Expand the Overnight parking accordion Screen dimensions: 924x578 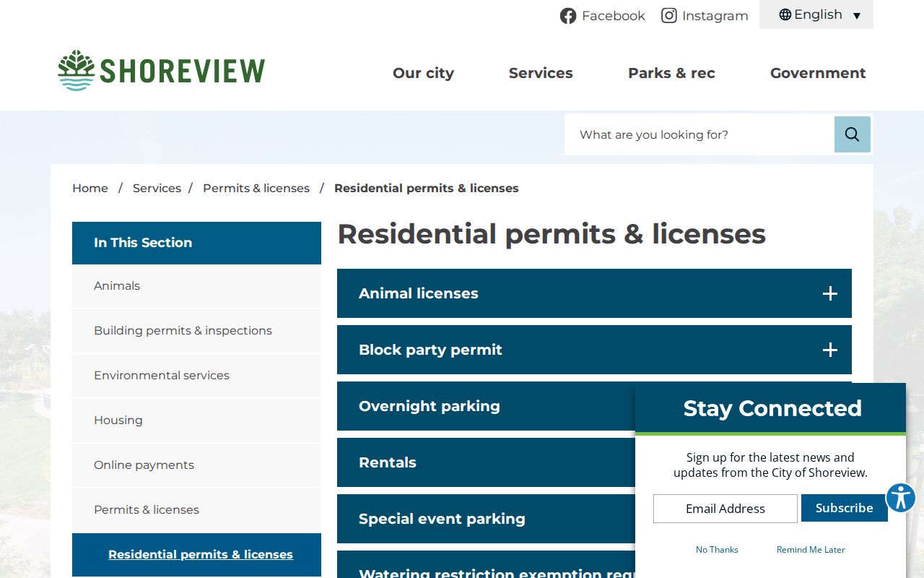[486, 406]
